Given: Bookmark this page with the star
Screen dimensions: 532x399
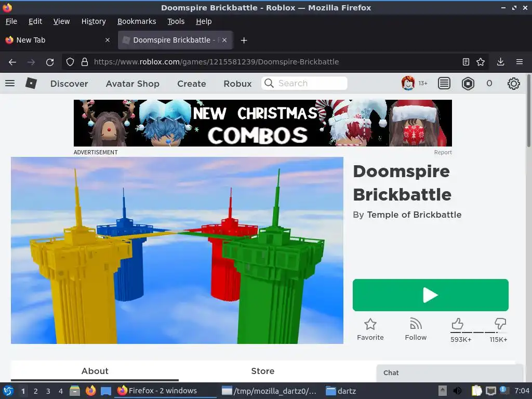Looking at the screenshot, I should 481,62.
